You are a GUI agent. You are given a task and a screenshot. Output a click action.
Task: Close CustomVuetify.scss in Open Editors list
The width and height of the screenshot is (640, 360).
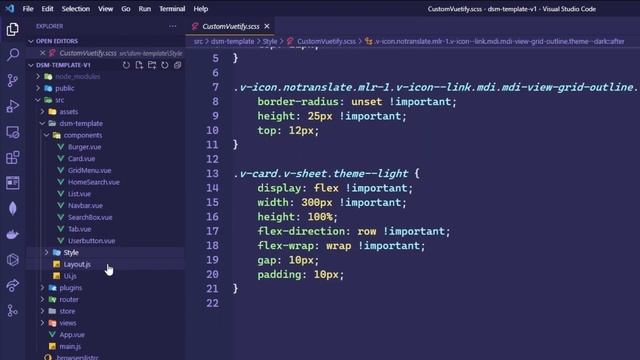[x=42, y=53]
